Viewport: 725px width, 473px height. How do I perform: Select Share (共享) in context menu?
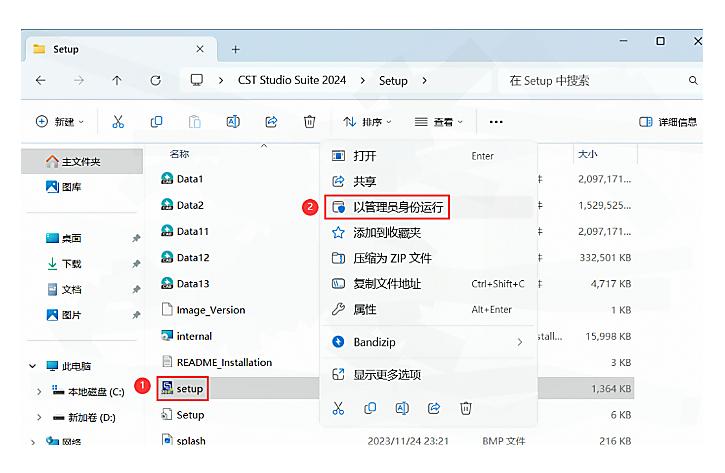click(x=428, y=181)
